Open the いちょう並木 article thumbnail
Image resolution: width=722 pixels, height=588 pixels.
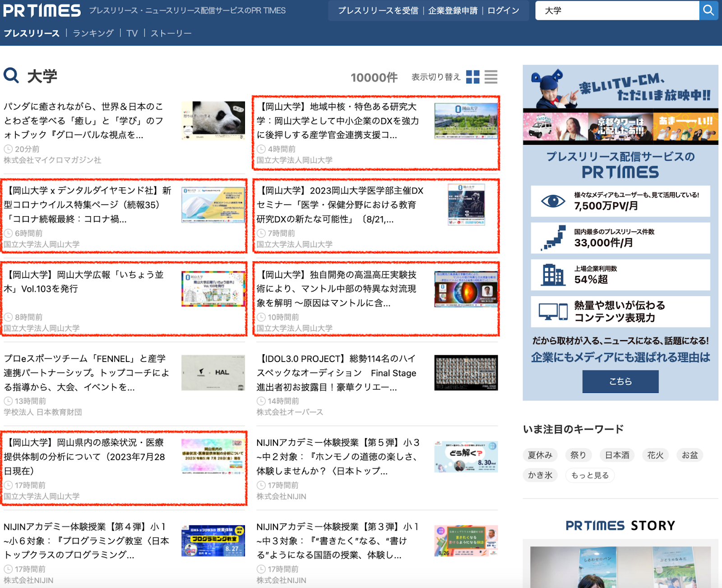point(213,289)
